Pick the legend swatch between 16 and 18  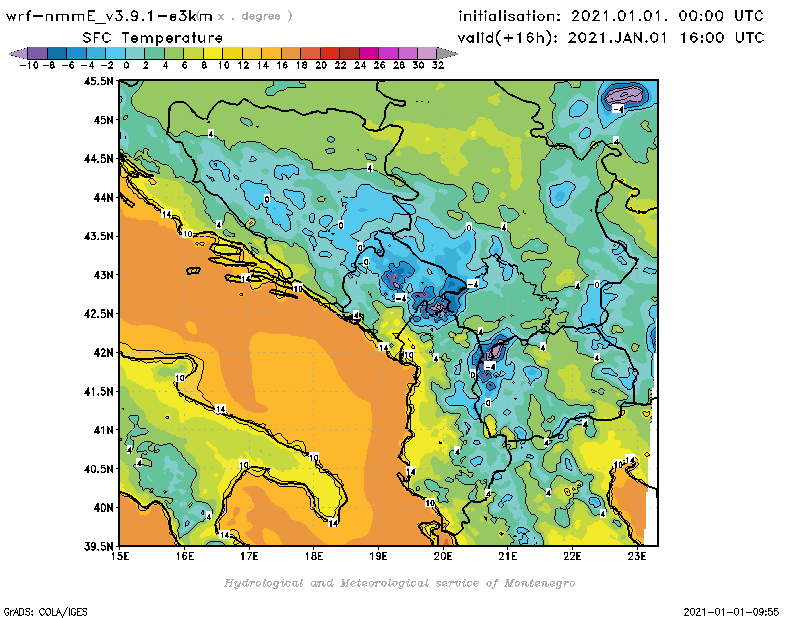(x=291, y=53)
